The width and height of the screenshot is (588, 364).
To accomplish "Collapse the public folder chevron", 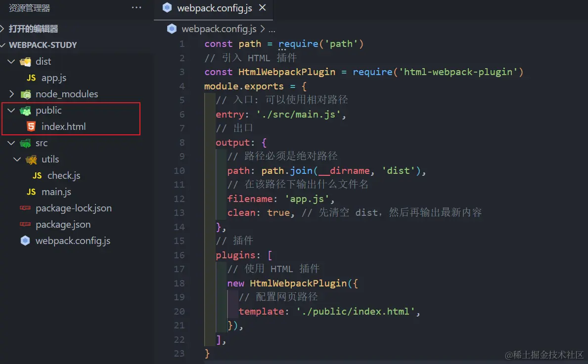I will (x=11, y=111).
